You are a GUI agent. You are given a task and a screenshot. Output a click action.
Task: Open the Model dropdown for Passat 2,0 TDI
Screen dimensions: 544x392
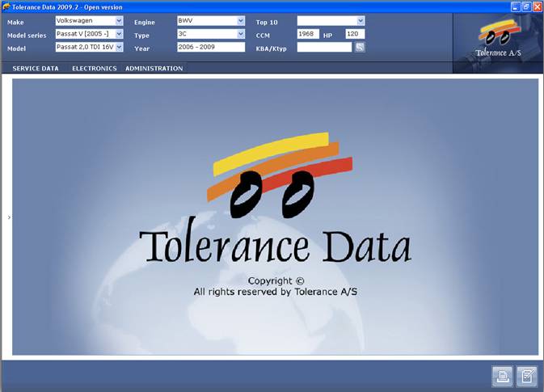(x=119, y=48)
